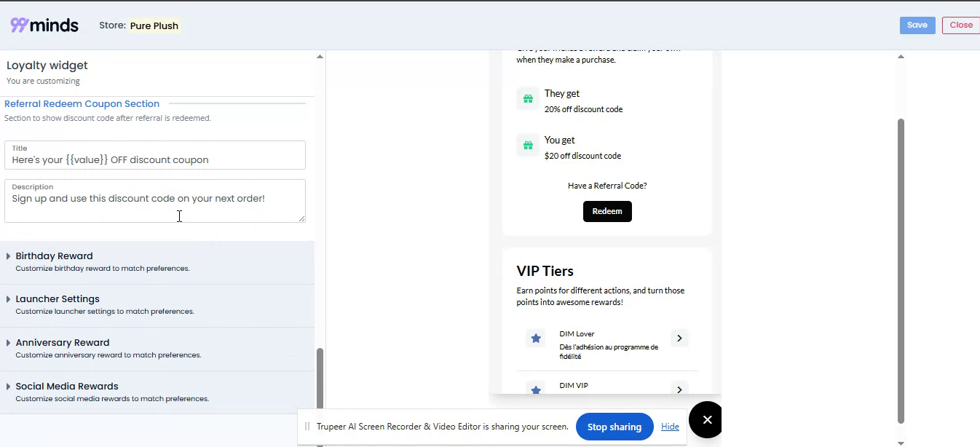Screen dimensions: 980x447
Task: Click the Pure Plush store name
Action: click(154, 25)
